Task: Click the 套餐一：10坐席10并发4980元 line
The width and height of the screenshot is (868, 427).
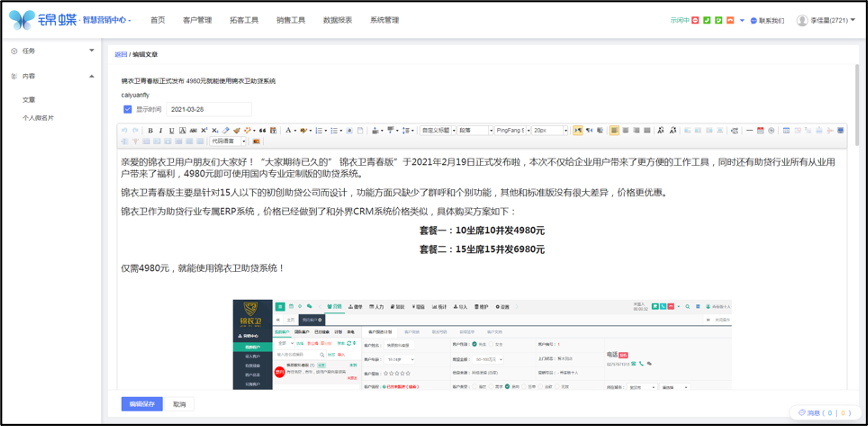Action: coord(482,230)
